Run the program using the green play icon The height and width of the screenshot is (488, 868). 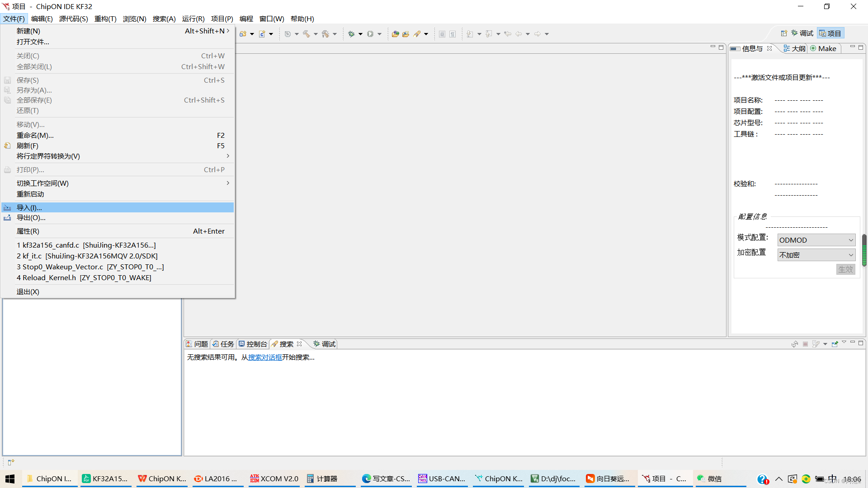pos(370,33)
